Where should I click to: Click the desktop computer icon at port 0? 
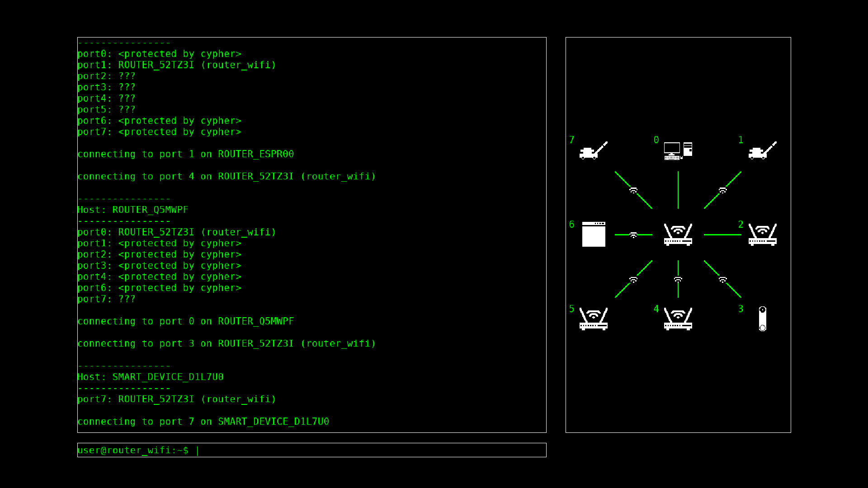678,150
